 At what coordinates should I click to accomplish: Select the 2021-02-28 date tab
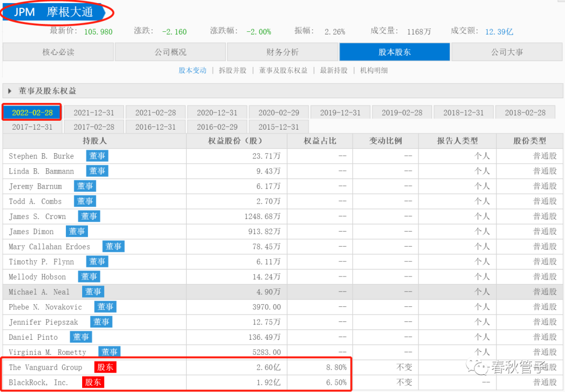coord(155,113)
